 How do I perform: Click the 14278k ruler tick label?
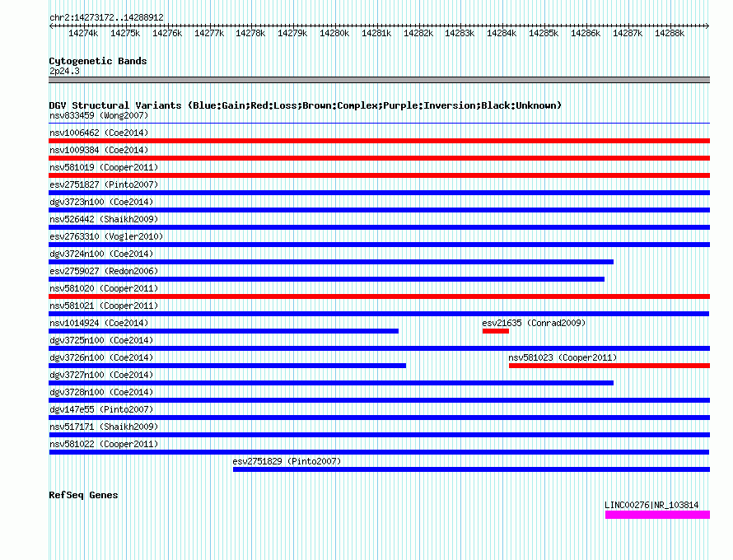pos(250,33)
